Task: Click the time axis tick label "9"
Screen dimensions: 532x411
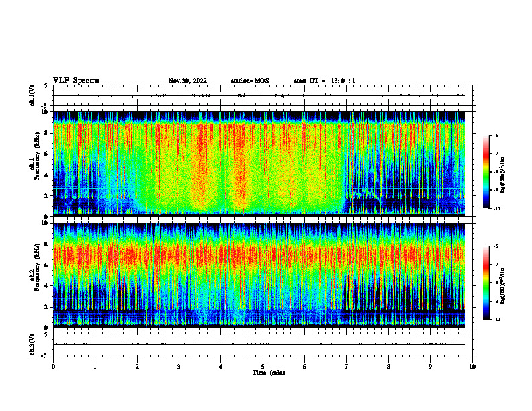Action: tap(430, 367)
